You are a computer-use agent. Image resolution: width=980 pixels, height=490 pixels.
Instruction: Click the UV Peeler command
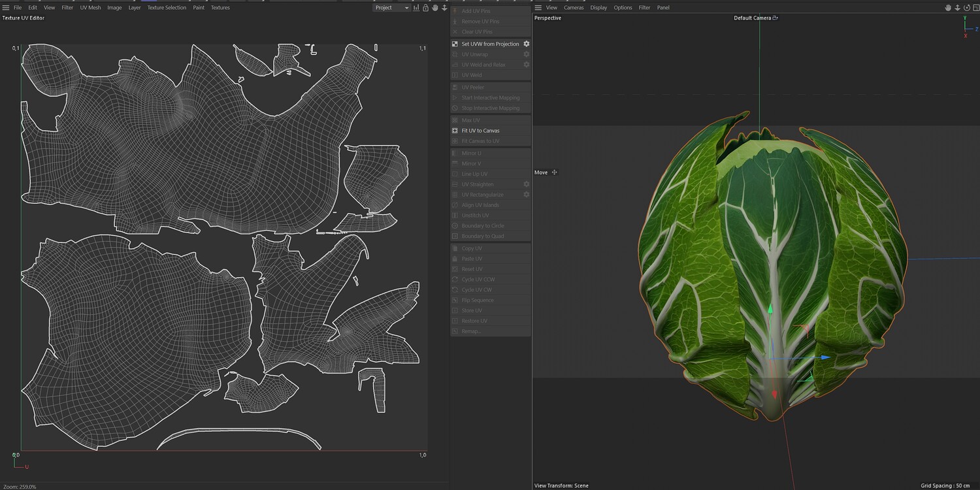(490, 88)
